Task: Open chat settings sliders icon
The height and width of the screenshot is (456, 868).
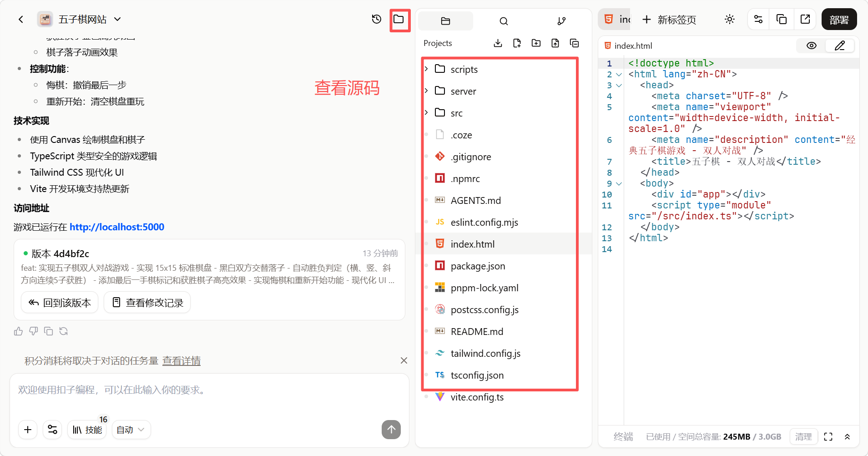Action: coord(52,430)
